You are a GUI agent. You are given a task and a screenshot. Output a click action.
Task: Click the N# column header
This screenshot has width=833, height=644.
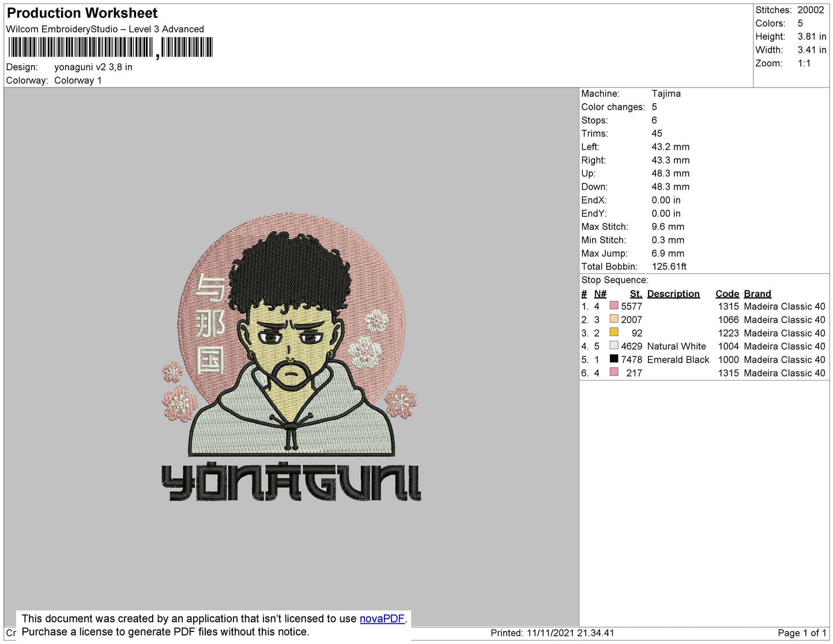coord(600,293)
